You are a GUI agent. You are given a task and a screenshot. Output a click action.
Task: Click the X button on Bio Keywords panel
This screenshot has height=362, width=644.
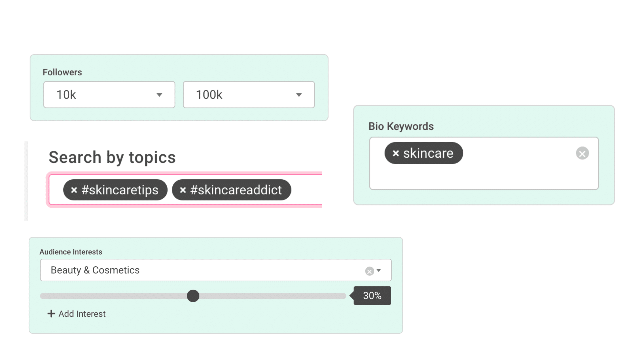point(583,153)
